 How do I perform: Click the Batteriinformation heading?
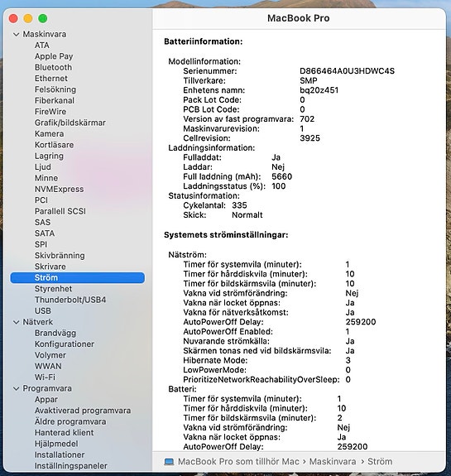[204, 41]
